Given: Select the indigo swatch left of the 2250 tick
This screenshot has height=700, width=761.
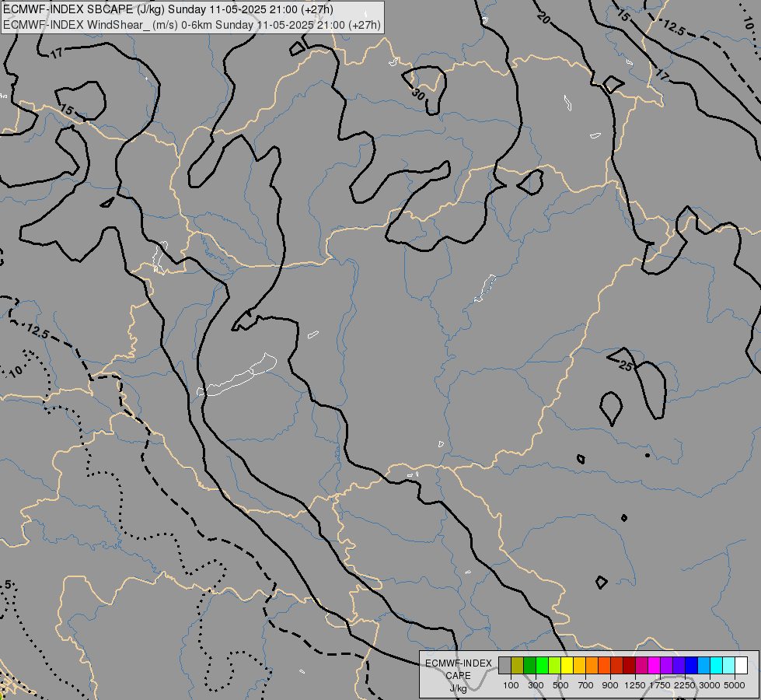Looking at the screenshot, I should [679, 666].
